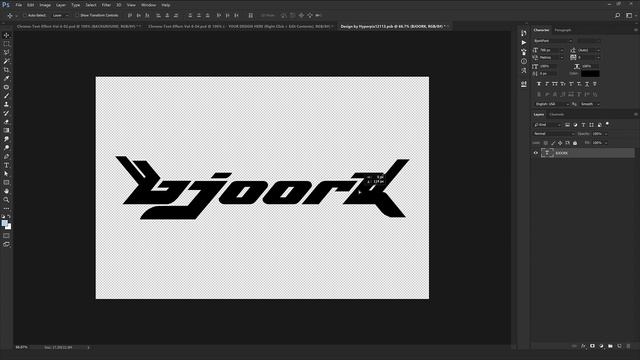The image size is (640, 360).
Task: Open the layer Kind filter dropdown
Action: coord(547,124)
